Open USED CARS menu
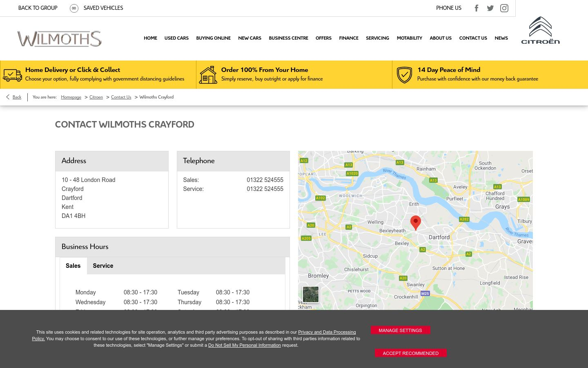Viewport: 588px width, 368px height. [x=176, y=38]
